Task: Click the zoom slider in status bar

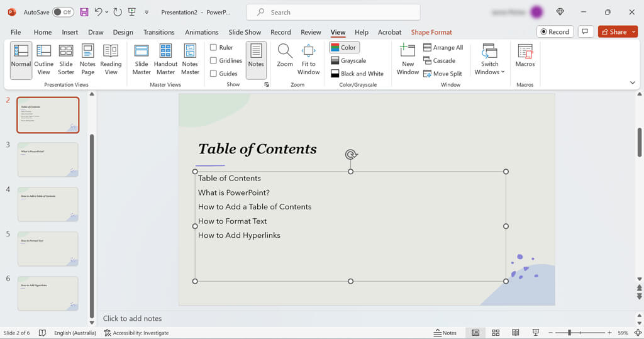Action: tap(569, 333)
